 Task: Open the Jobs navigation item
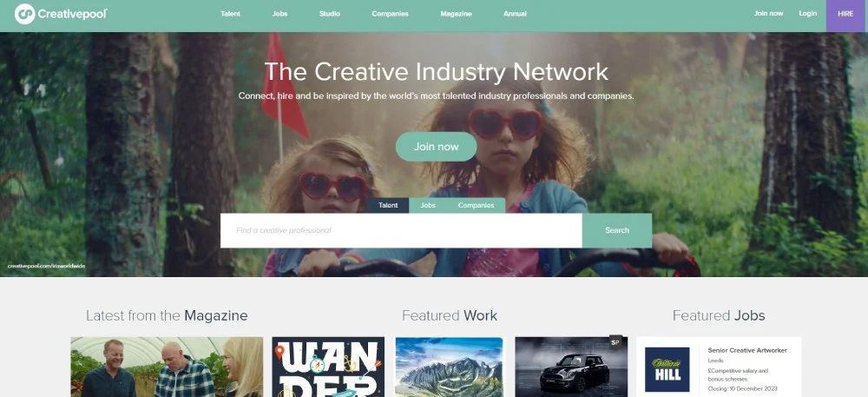coord(280,14)
